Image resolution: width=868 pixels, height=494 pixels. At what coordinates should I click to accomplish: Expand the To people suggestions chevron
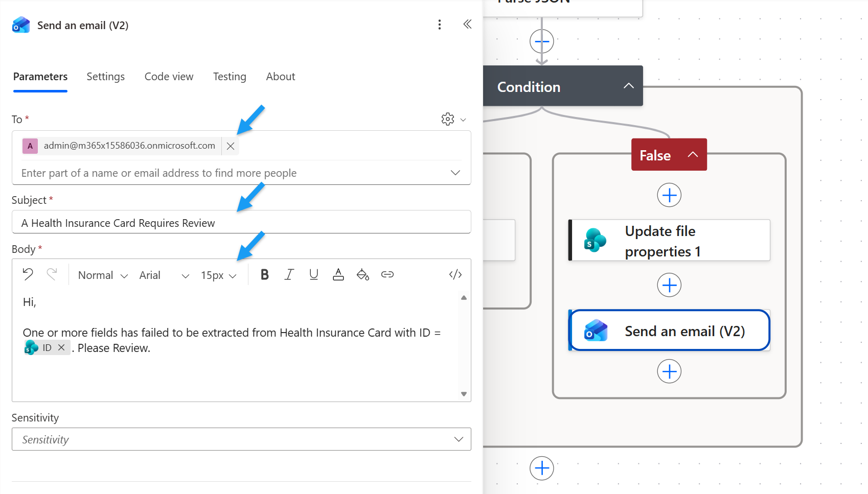click(455, 173)
